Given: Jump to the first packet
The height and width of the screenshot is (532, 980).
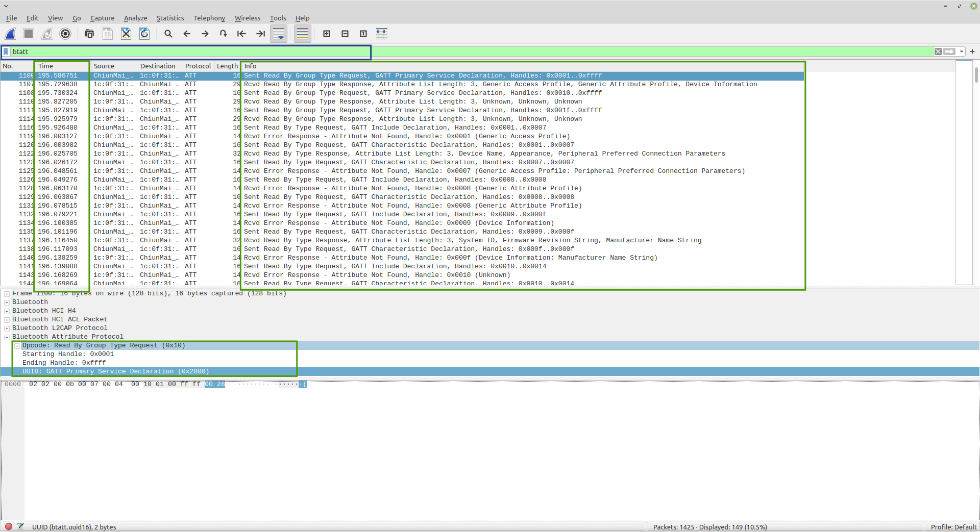Looking at the screenshot, I should pos(242,34).
